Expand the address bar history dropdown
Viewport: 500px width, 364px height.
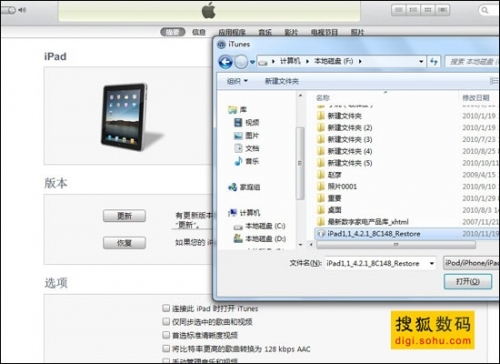pyautogui.click(x=421, y=61)
